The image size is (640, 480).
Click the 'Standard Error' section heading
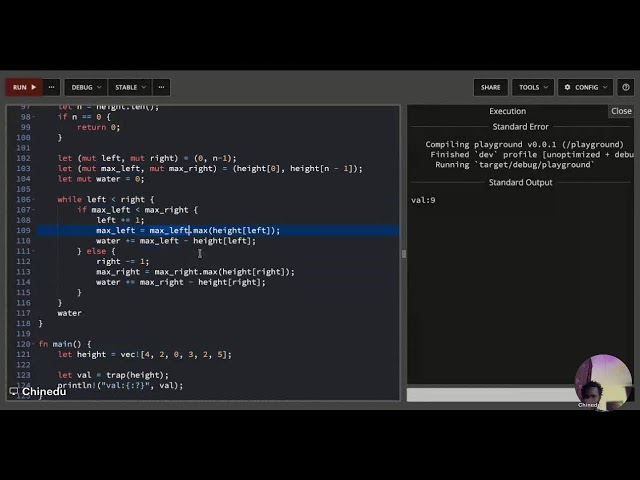(520, 127)
